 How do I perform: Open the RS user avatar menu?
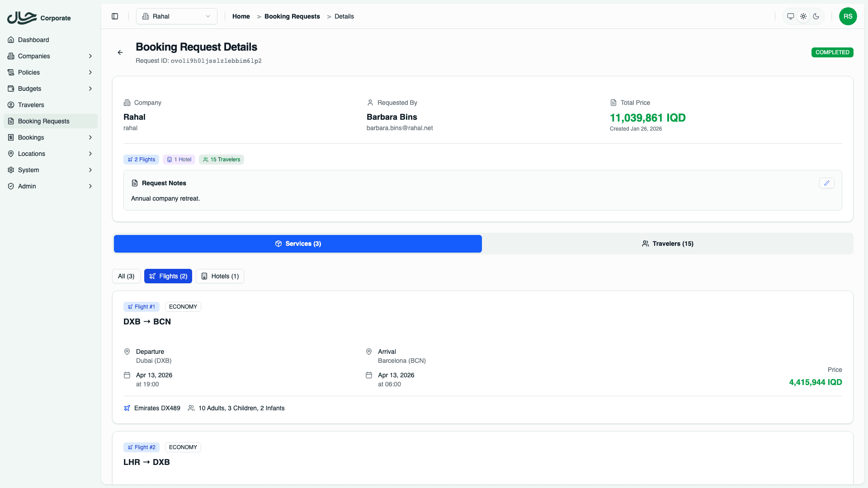point(848,16)
